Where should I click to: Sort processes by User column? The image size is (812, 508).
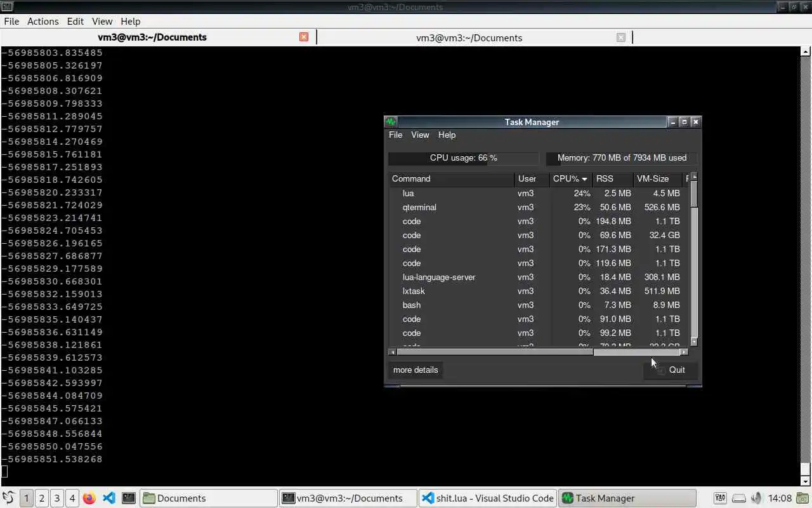[532, 178]
